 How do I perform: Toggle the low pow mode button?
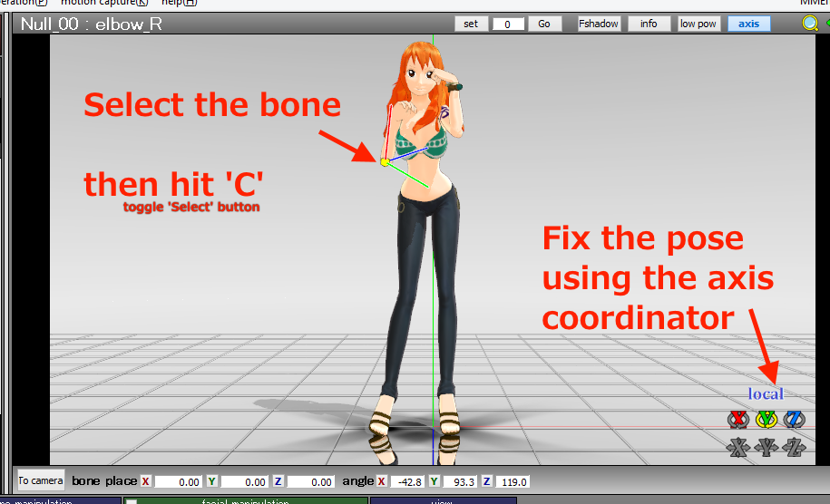click(x=698, y=24)
